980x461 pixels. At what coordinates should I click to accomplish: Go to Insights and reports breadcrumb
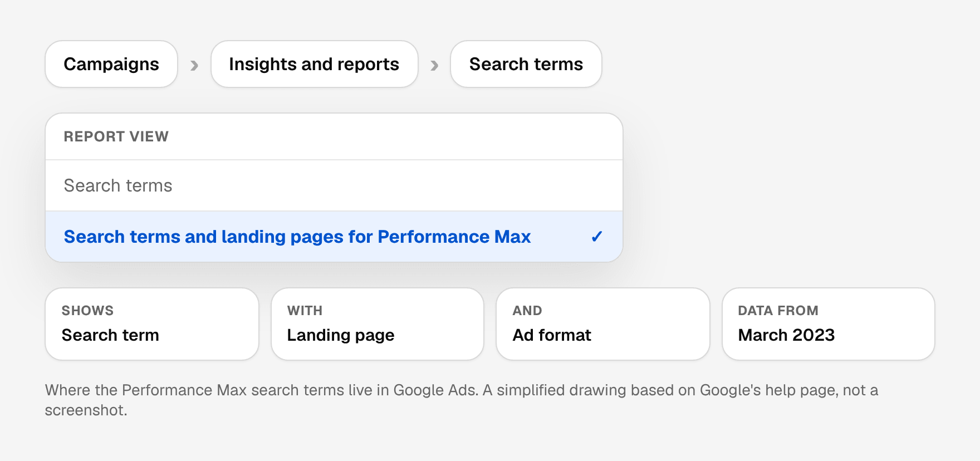click(x=314, y=64)
